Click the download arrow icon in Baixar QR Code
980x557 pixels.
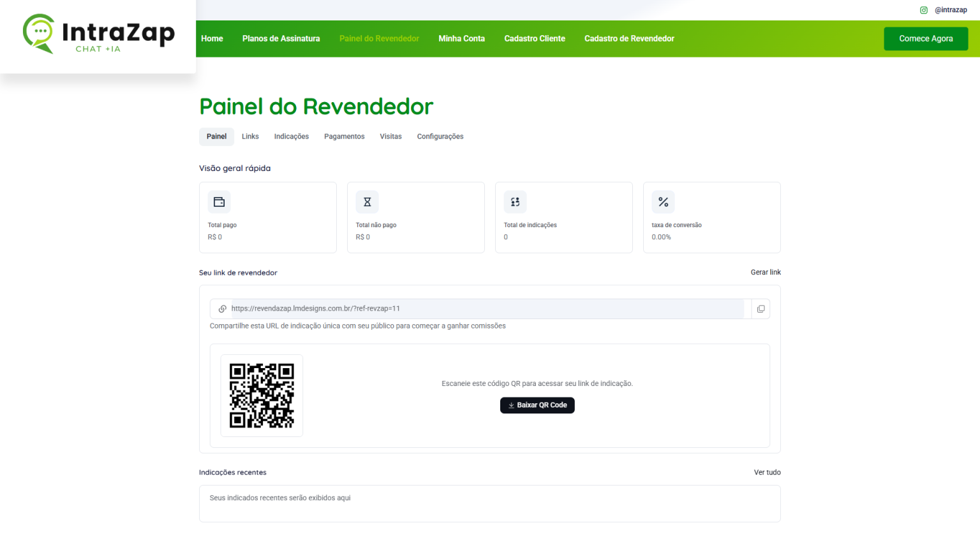click(511, 405)
